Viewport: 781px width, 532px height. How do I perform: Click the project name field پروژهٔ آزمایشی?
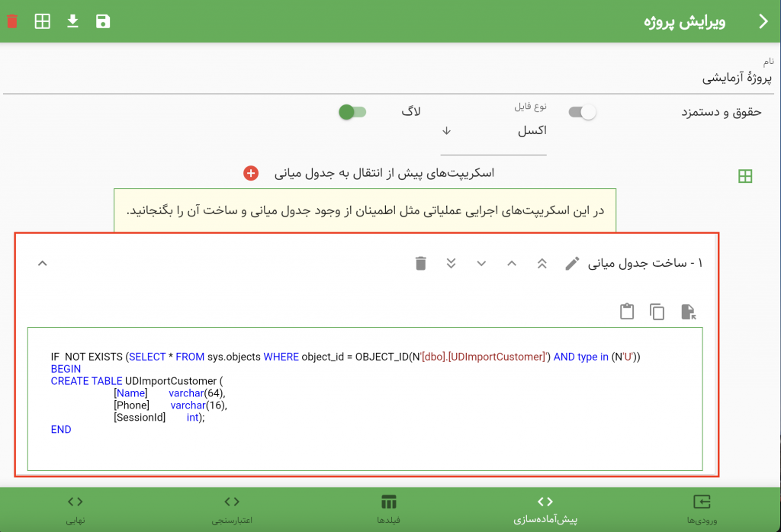click(x=388, y=79)
